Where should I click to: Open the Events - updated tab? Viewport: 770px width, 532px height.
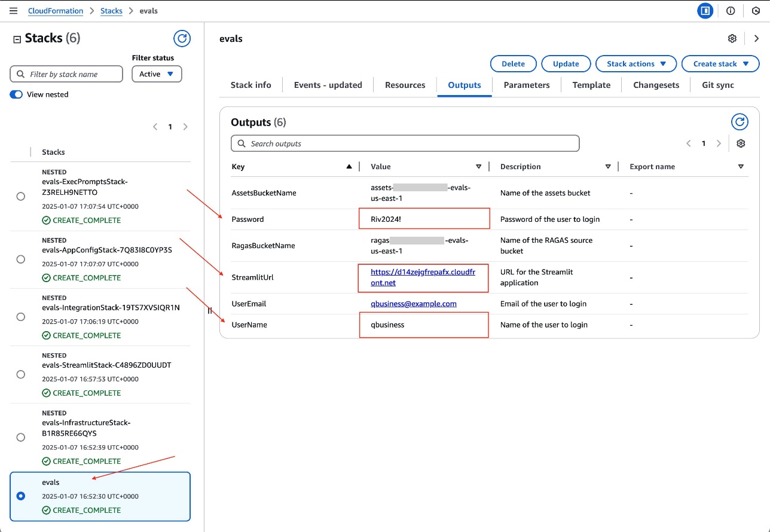pos(328,85)
